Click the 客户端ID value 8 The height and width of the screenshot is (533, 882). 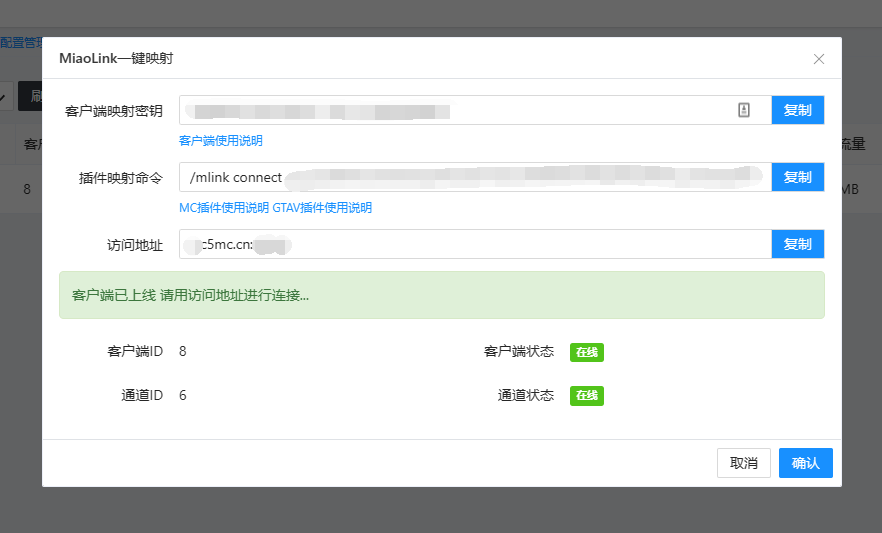pyautogui.click(x=182, y=351)
